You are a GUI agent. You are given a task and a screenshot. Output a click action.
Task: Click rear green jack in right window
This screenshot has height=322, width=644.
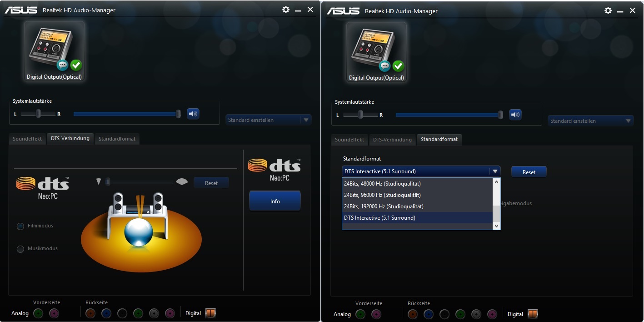pos(460,314)
